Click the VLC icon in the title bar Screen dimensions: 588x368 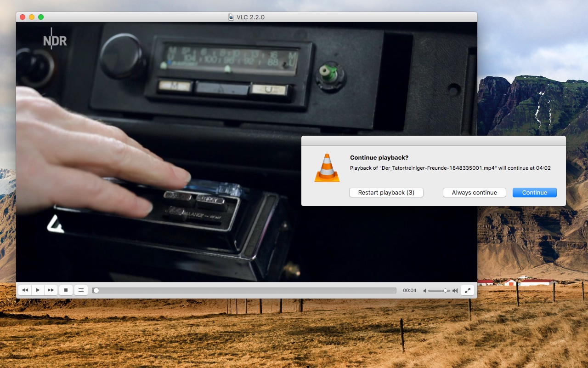(231, 17)
